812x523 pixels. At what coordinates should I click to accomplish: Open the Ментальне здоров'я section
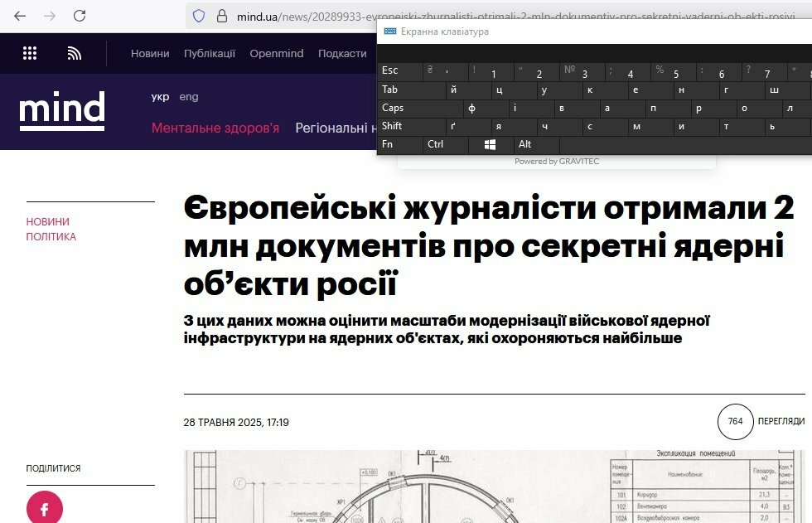tap(215, 128)
